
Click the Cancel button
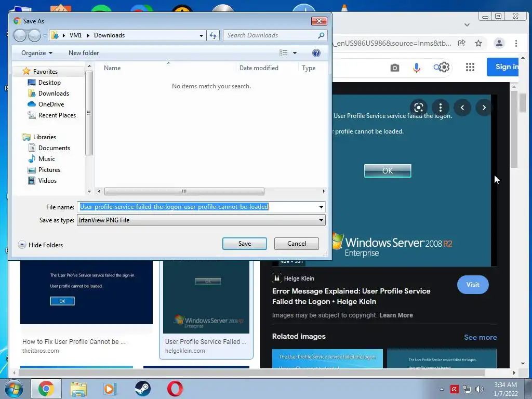pos(297,244)
